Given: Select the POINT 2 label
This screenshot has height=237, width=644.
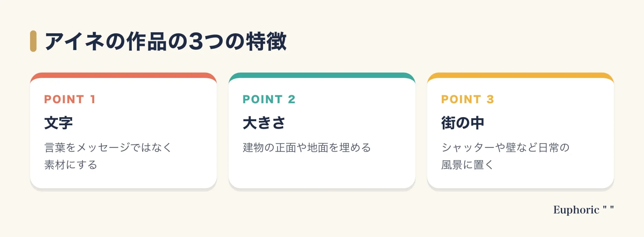Looking at the screenshot, I should click(269, 99).
